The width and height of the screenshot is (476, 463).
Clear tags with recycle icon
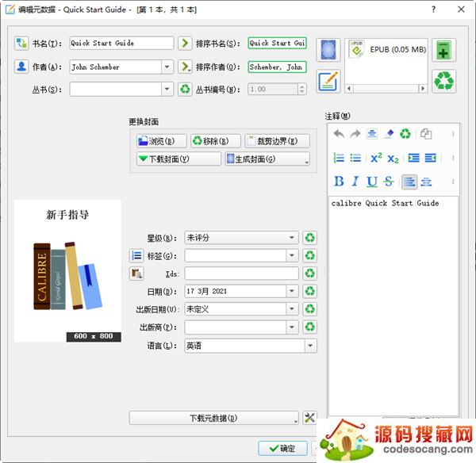coord(309,255)
